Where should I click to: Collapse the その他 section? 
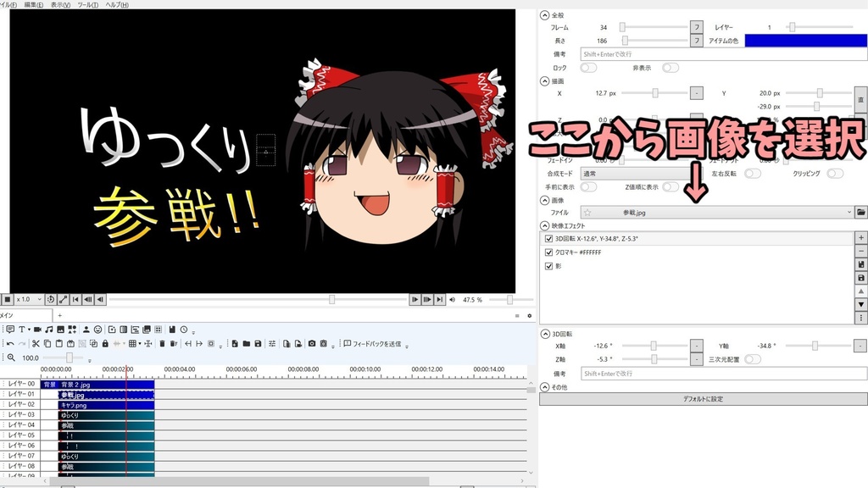pos(545,387)
